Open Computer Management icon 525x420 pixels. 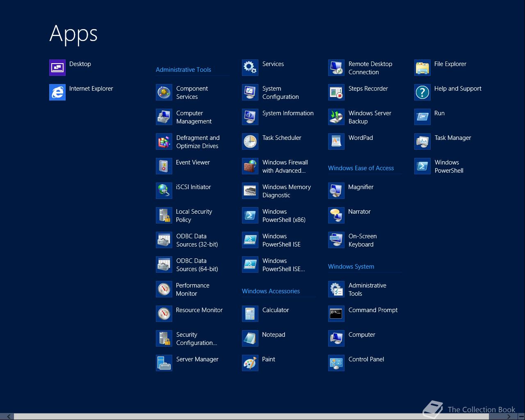click(164, 117)
